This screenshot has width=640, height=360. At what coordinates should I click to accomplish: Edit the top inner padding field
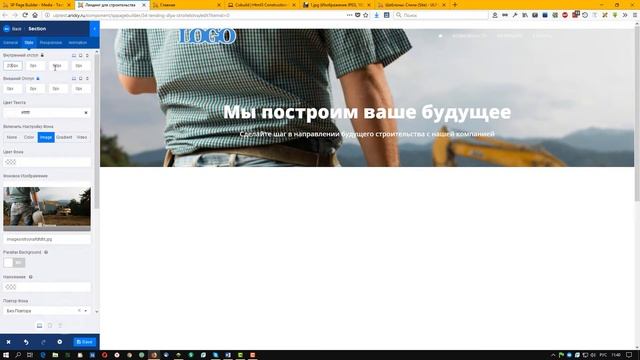[x=13, y=65]
